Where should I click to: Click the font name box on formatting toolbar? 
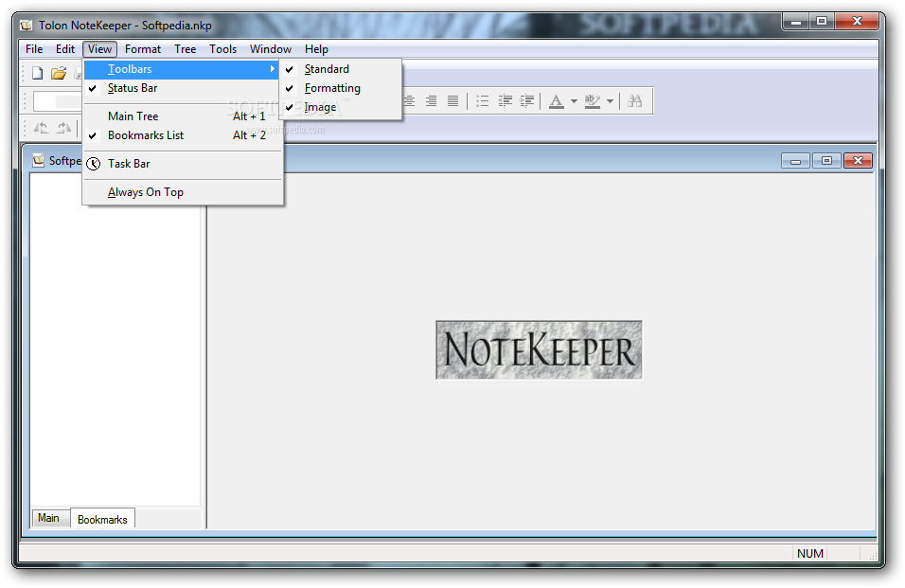(58, 101)
